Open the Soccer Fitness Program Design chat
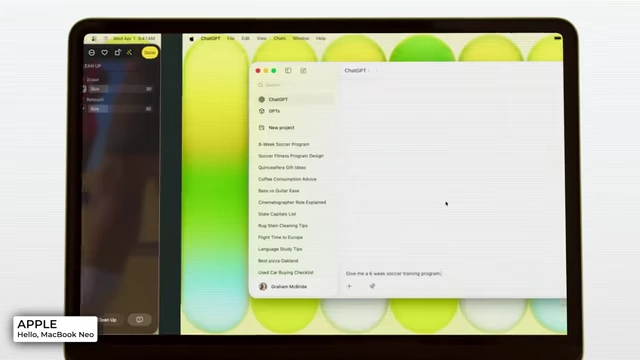Viewport: 640px width, 360px height. pyautogui.click(x=291, y=156)
